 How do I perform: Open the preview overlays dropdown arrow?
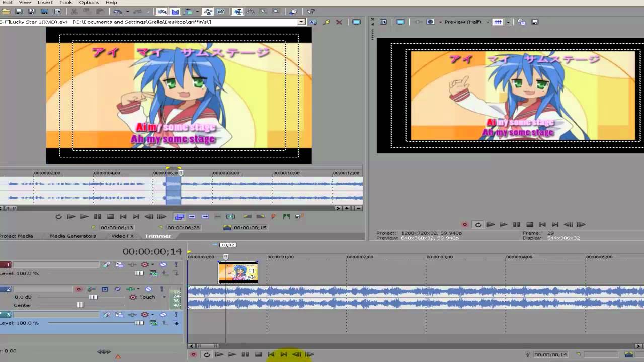click(x=508, y=22)
